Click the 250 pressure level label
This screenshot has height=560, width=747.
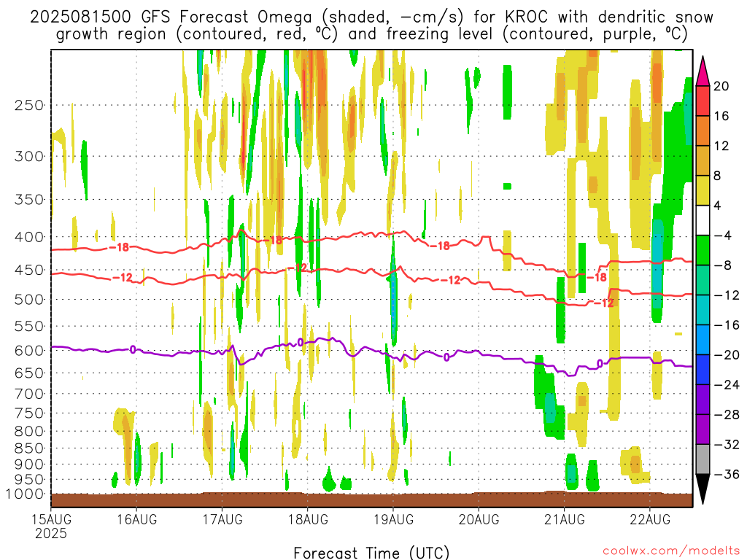pyautogui.click(x=29, y=105)
